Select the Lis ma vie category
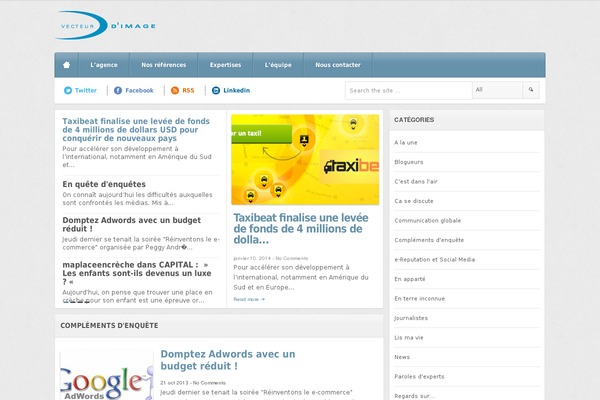 click(409, 338)
